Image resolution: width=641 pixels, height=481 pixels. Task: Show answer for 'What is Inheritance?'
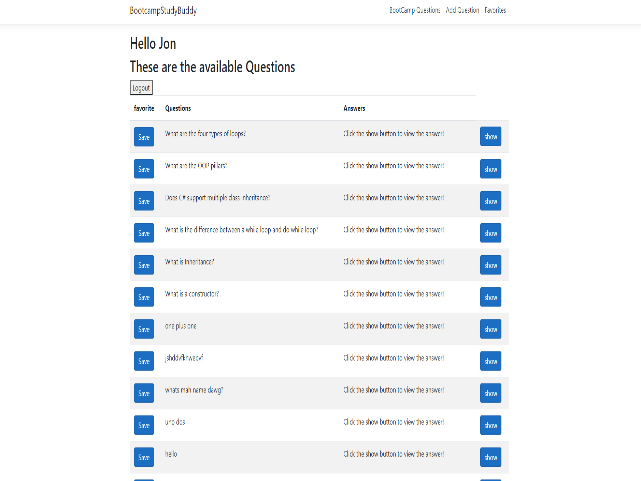(491, 265)
